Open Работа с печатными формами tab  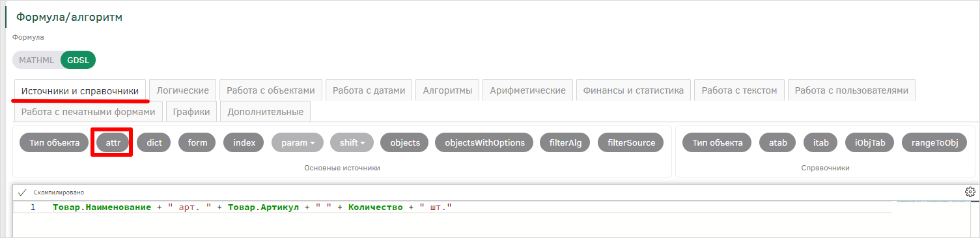point(88,112)
